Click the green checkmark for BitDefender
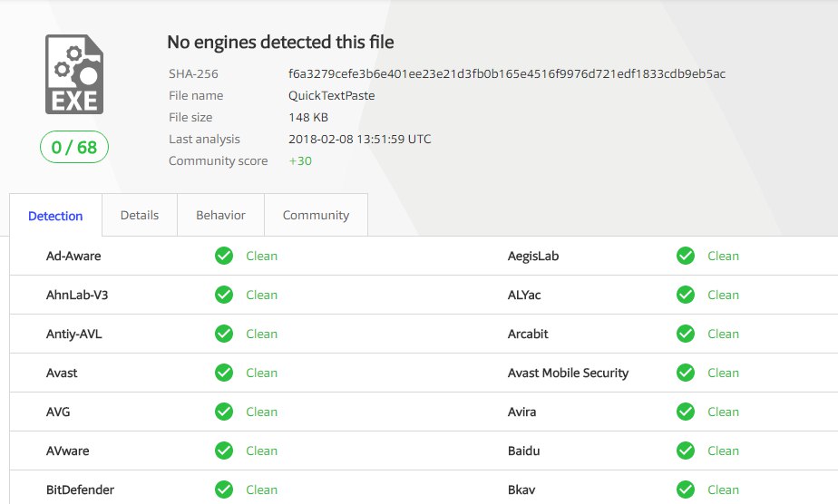This screenshot has height=504, width=838. [x=224, y=489]
